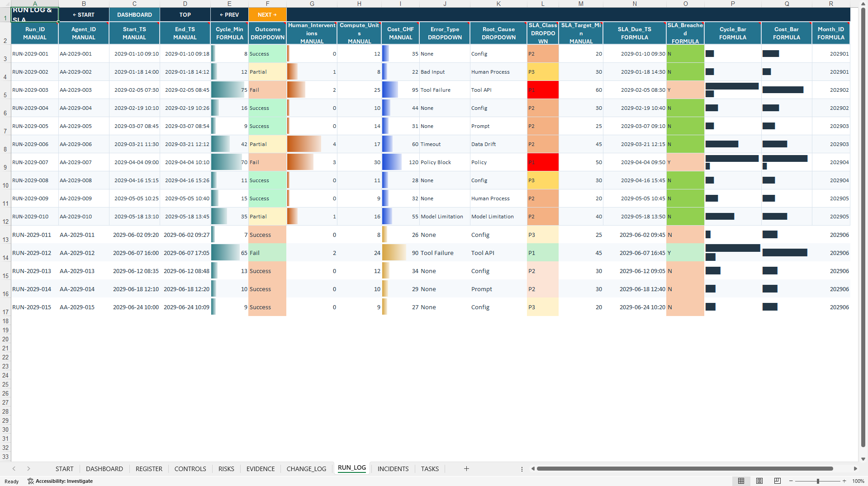The width and height of the screenshot is (868, 486).
Task: Select column N header
Action: tap(635, 4)
